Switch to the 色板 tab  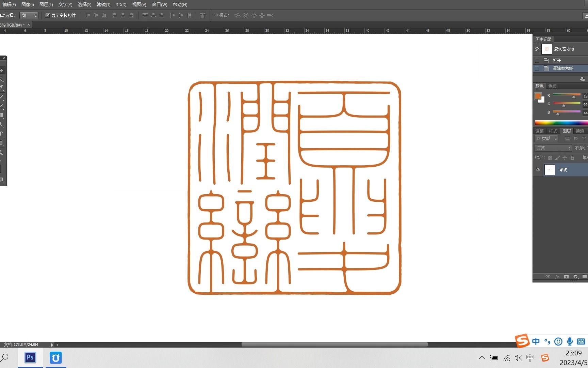click(x=553, y=86)
